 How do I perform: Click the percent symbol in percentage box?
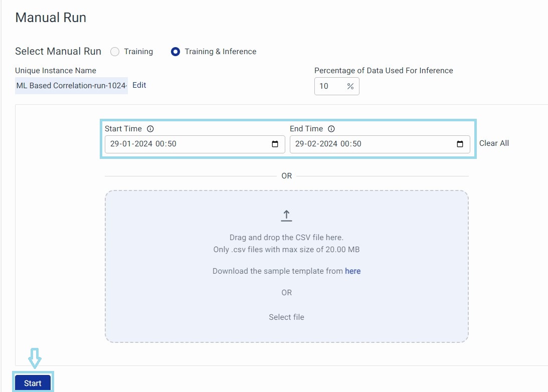pyautogui.click(x=350, y=86)
